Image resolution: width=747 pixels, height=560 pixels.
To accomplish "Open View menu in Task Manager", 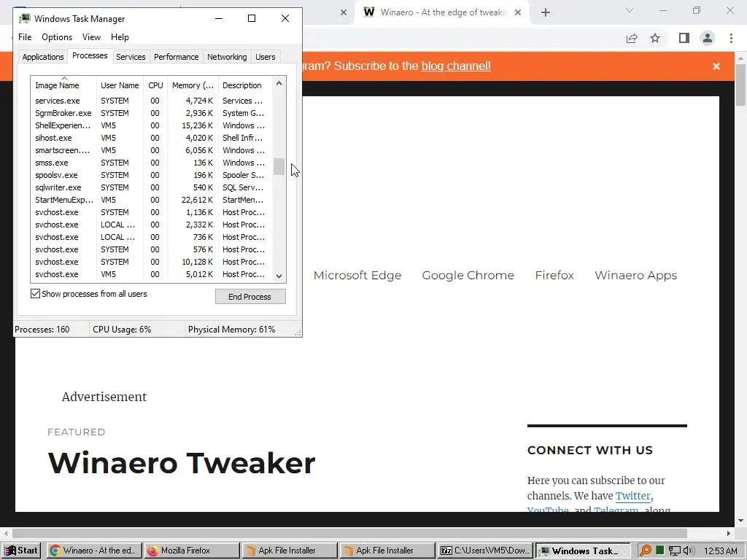I will tap(91, 37).
